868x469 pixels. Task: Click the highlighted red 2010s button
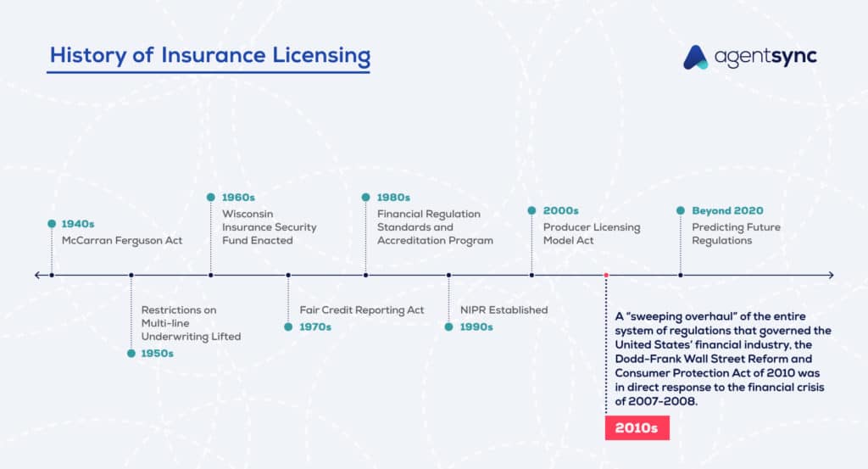click(637, 428)
